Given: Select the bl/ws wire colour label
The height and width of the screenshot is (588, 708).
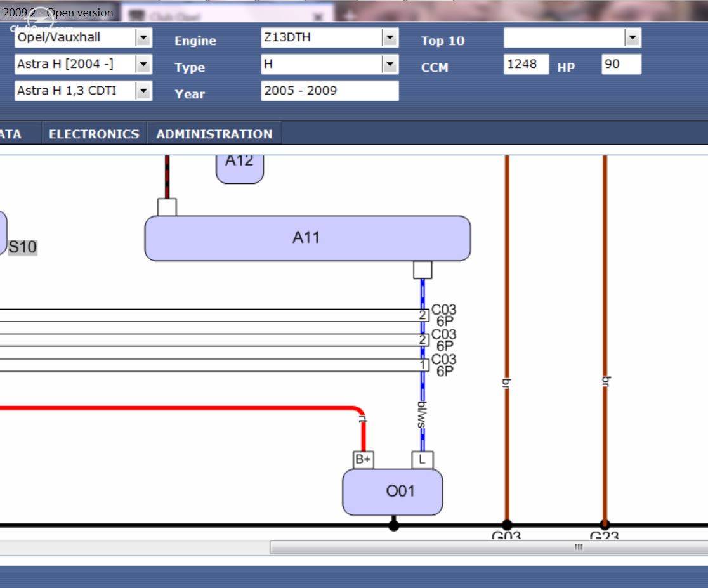Looking at the screenshot, I should tap(422, 415).
